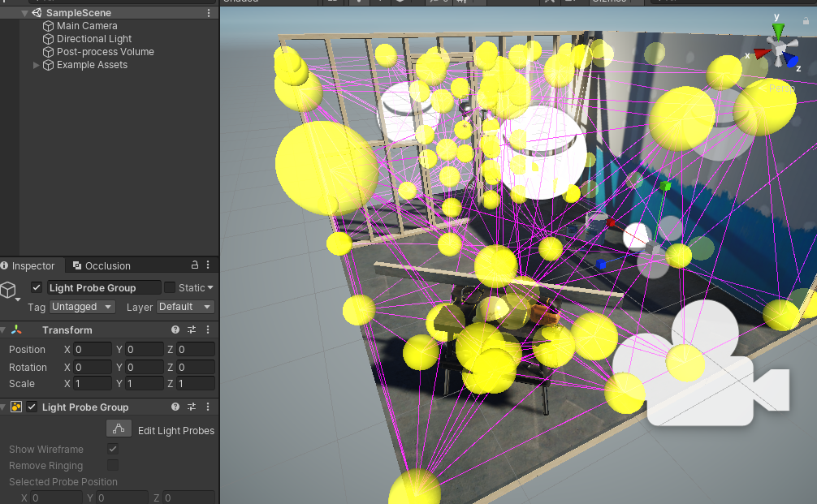Click the Scale Y field

pos(145,384)
